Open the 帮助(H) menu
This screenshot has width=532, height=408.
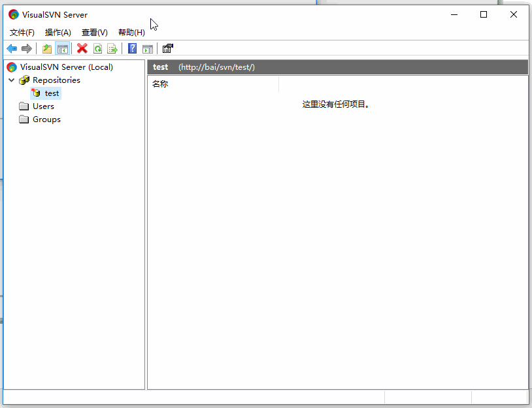click(131, 33)
